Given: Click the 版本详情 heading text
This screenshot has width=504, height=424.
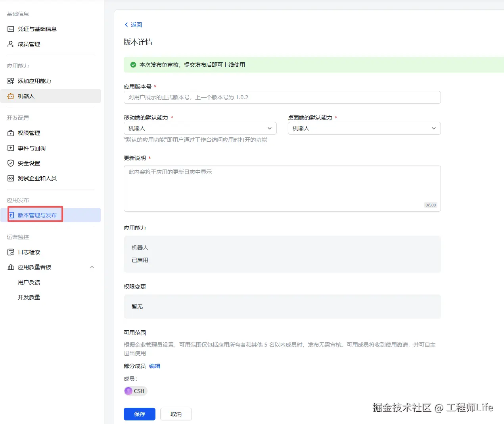Looking at the screenshot, I should 138,42.
